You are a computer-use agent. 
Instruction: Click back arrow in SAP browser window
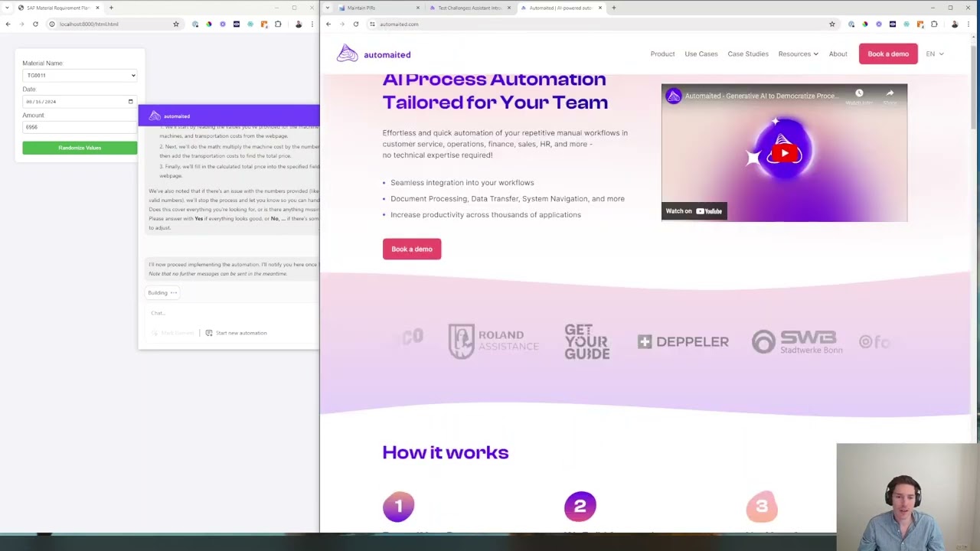pyautogui.click(x=8, y=24)
